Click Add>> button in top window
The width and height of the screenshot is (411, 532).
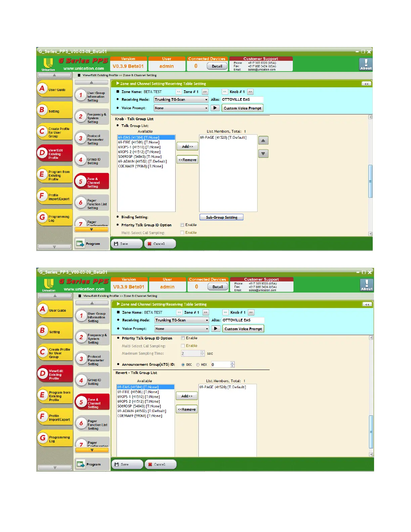pos(187,146)
